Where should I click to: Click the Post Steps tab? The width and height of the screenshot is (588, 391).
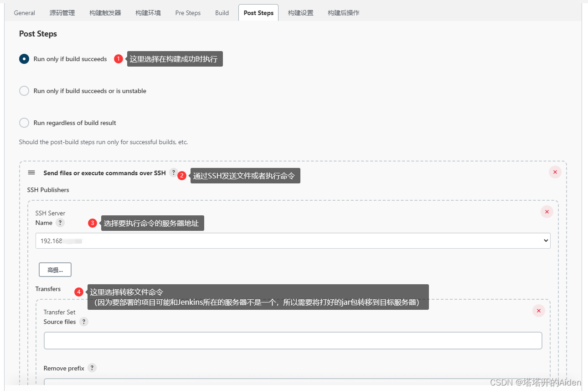(x=258, y=13)
